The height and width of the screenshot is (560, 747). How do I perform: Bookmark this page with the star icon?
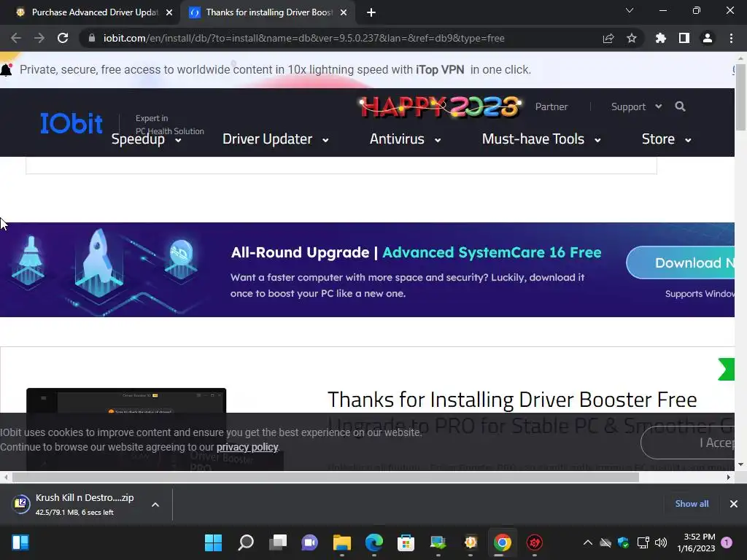pyautogui.click(x=632, y=38)
